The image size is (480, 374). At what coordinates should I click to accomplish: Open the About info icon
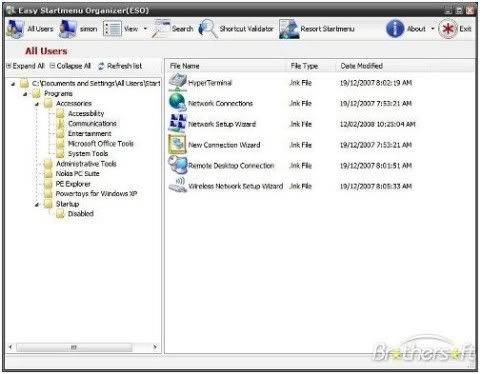coord(395,29)
